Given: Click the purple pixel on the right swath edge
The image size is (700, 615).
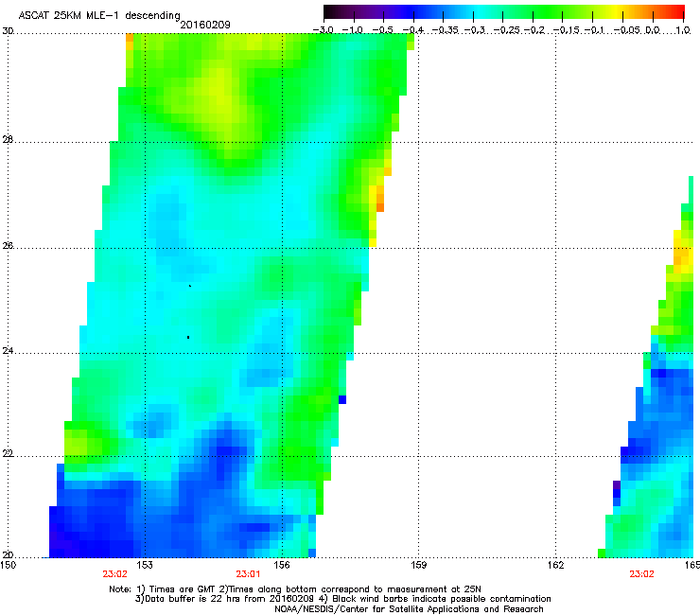Looking at the screenshot, I should tap(617, 485).
